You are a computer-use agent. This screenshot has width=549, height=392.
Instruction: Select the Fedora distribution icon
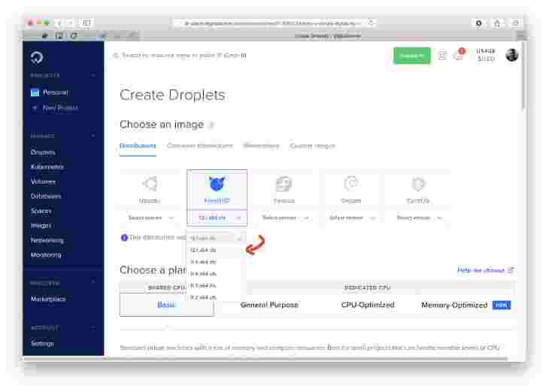point(284,184)
